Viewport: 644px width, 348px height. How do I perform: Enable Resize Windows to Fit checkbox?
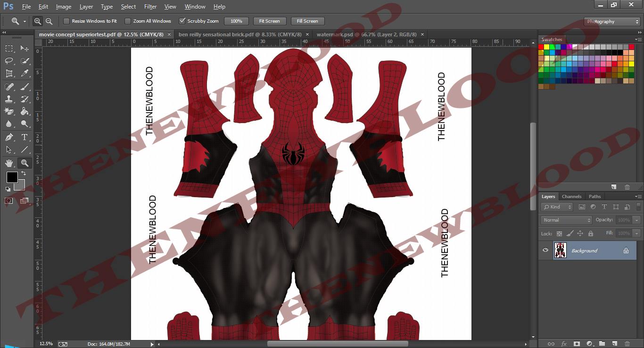pyautogui.click(x=66, y=21)
